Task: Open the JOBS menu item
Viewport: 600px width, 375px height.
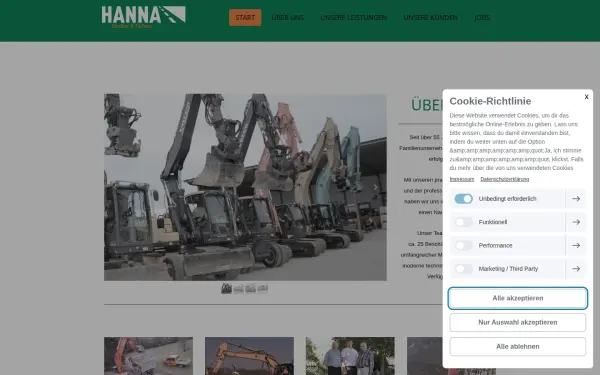Action: tap(482, 18)
